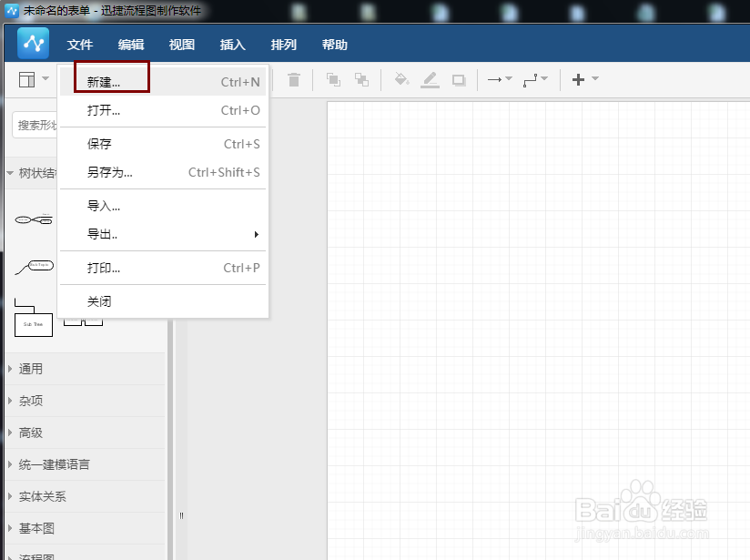Select the Sub Topic branch shape
Screen dimensions: 750x560
(x=35, y=267)
